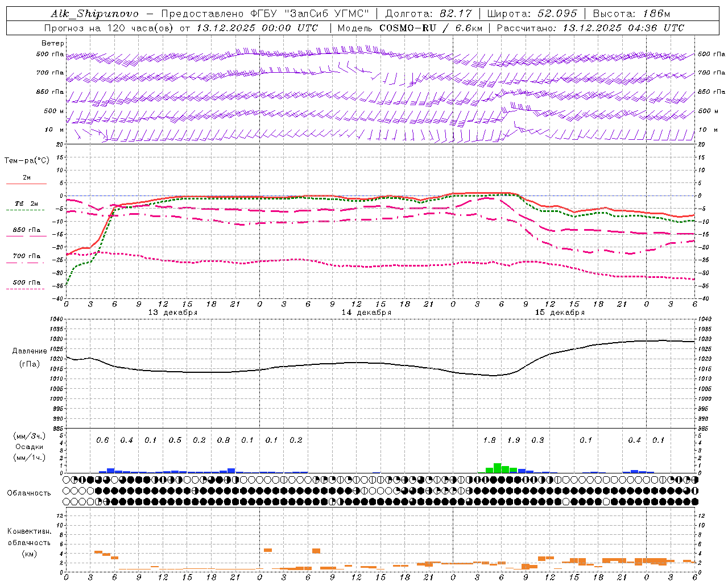Click the Осадки panel label
The image size is (728, 582).
30,447
